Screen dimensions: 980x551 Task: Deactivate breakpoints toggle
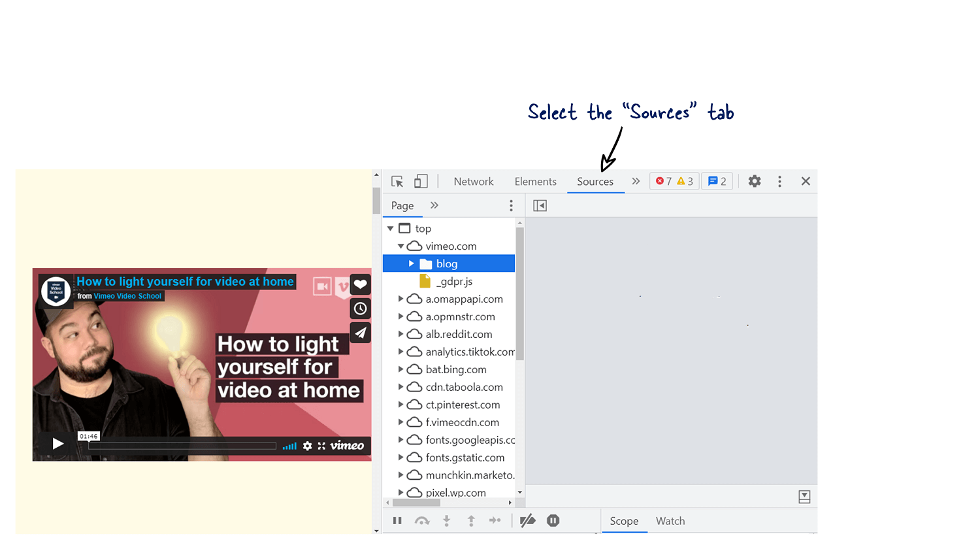(528, 521)
